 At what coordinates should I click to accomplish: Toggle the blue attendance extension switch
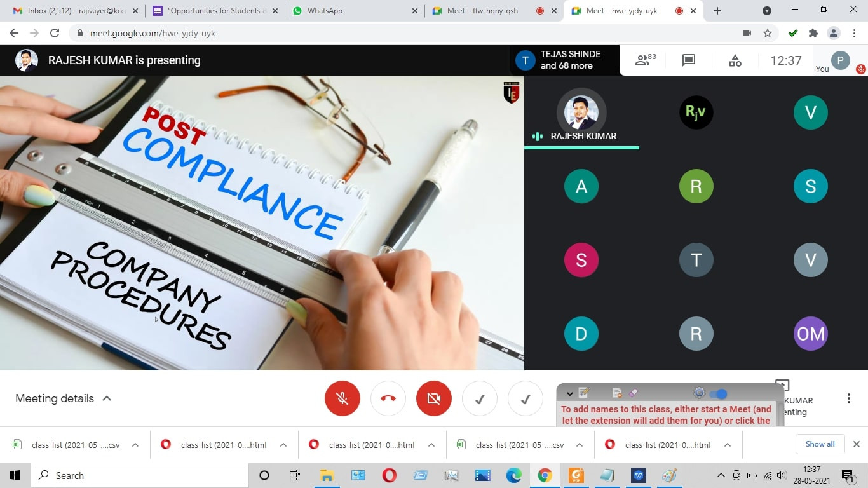718,393
